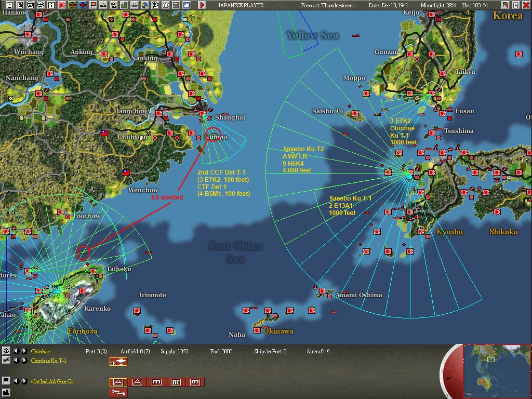Open the document list report icon
Screen dimensions: 532x399
point(20,5)
